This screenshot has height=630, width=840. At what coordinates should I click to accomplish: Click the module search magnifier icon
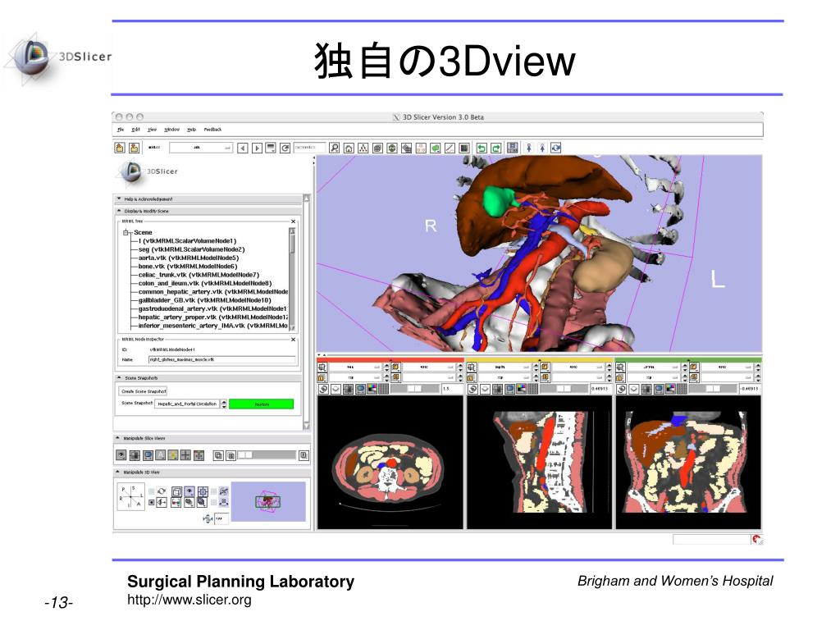coord(335,148)
